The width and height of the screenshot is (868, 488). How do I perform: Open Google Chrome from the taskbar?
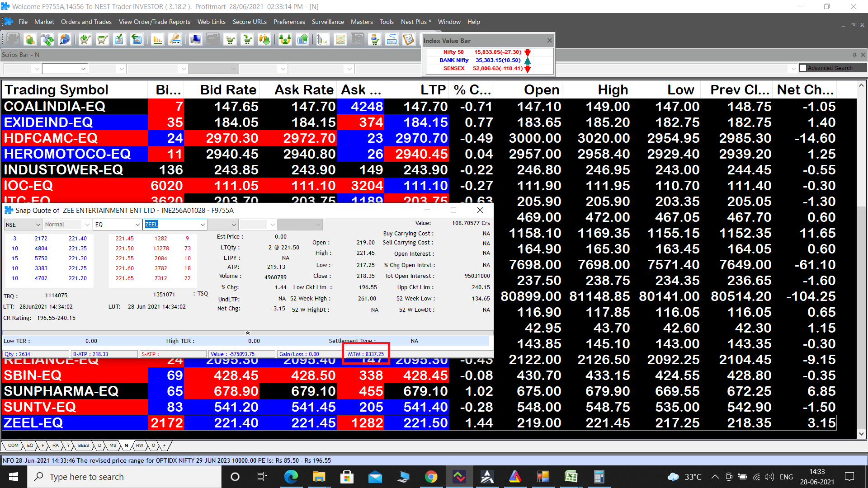tap(431, 477)
